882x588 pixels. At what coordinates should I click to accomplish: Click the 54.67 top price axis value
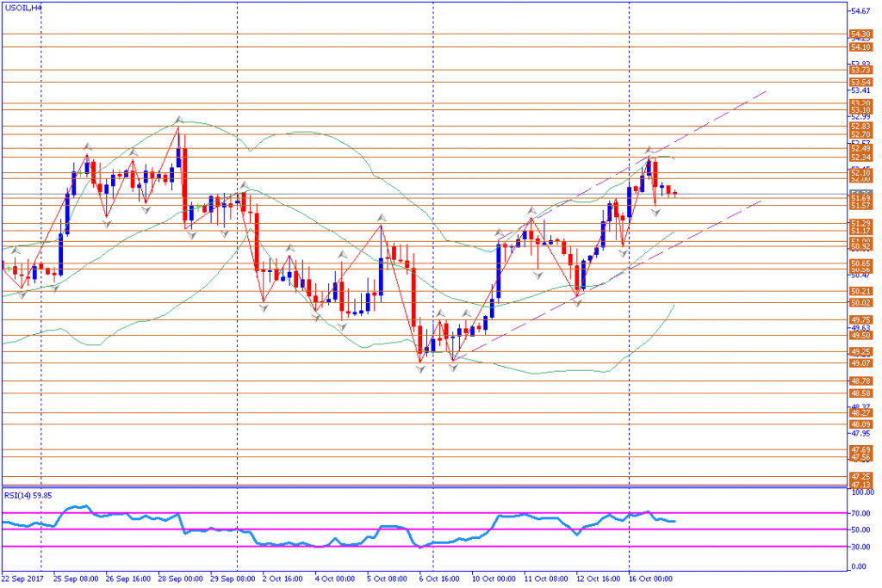859,11
